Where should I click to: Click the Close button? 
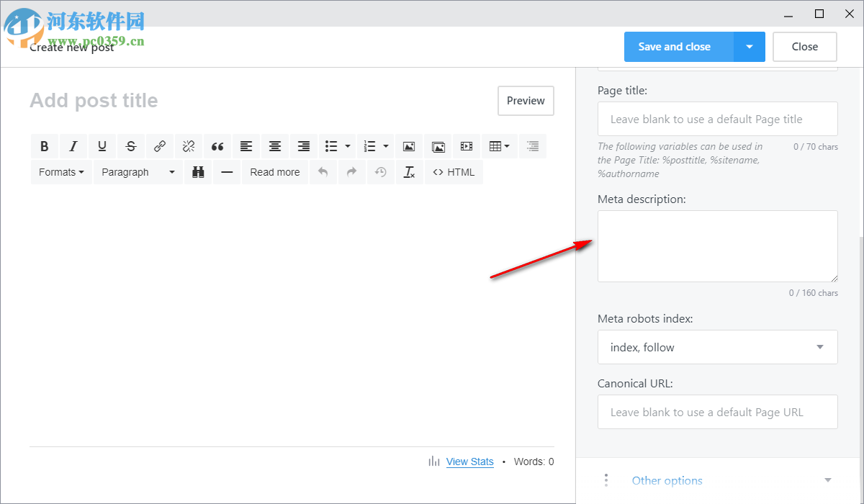[x=805, y=47]
